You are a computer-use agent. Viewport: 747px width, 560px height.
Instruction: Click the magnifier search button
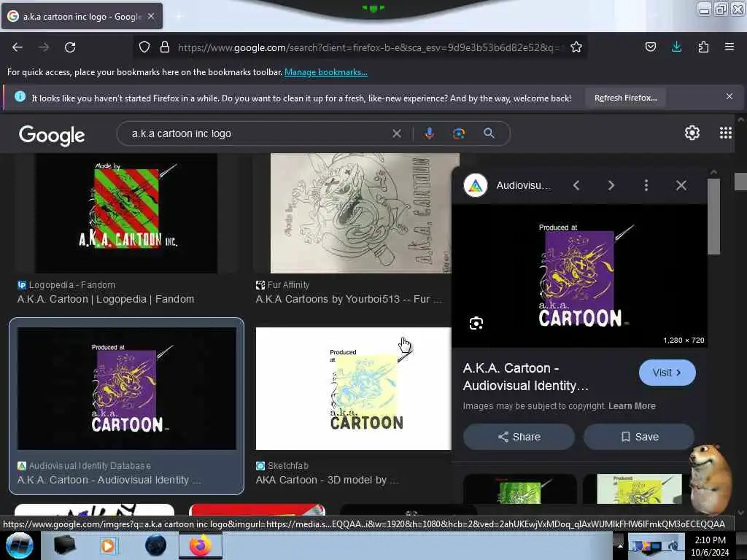[x=489, y=133]
